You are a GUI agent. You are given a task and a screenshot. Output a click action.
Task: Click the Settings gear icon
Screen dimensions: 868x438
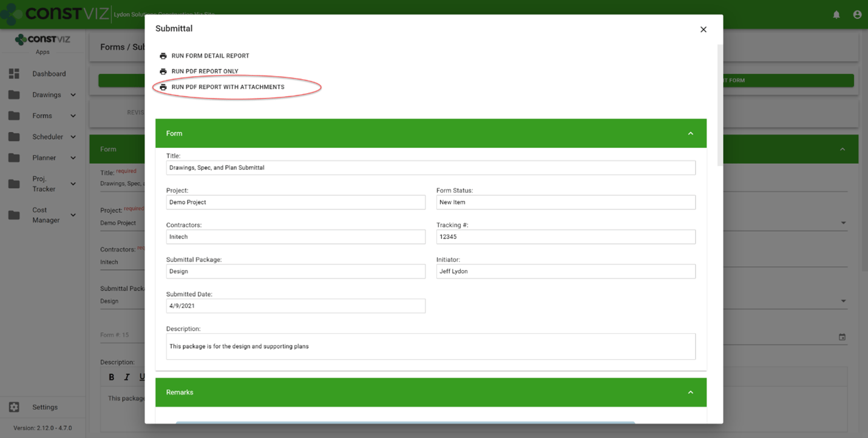(14, 407)
